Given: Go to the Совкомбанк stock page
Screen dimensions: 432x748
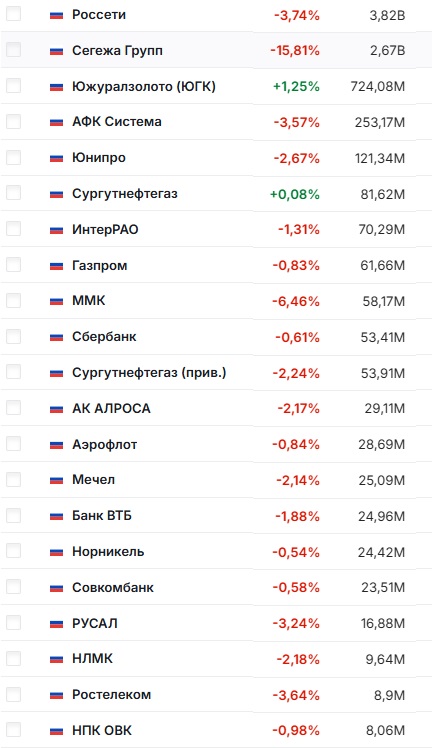Looking at the screenshot, I should [113, 587].
